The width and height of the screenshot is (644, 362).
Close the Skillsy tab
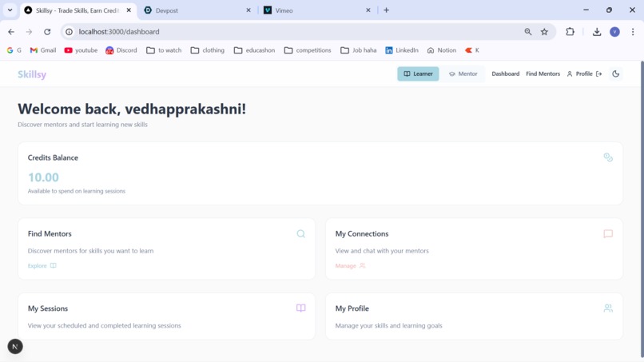point(129,10)
